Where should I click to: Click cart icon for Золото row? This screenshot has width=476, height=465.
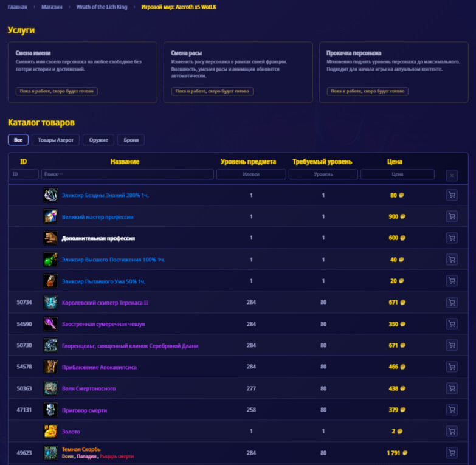tap(452, 431)
